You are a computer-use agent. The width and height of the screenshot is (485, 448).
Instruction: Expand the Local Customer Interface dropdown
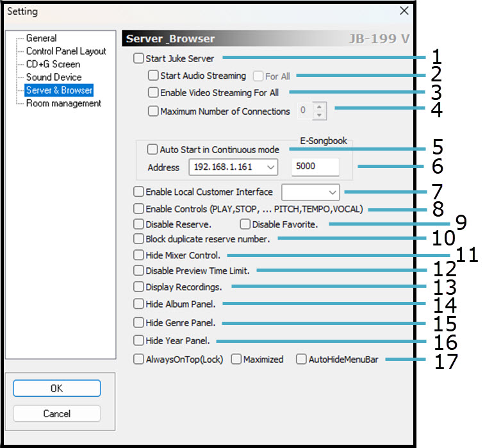[x=332, y=192]
